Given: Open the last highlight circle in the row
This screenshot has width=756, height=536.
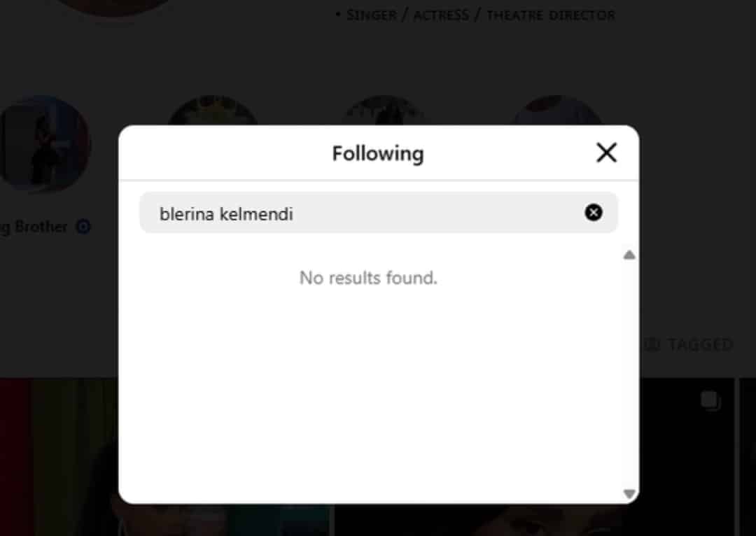Looking at the screenshot, I should pos(558,112).
